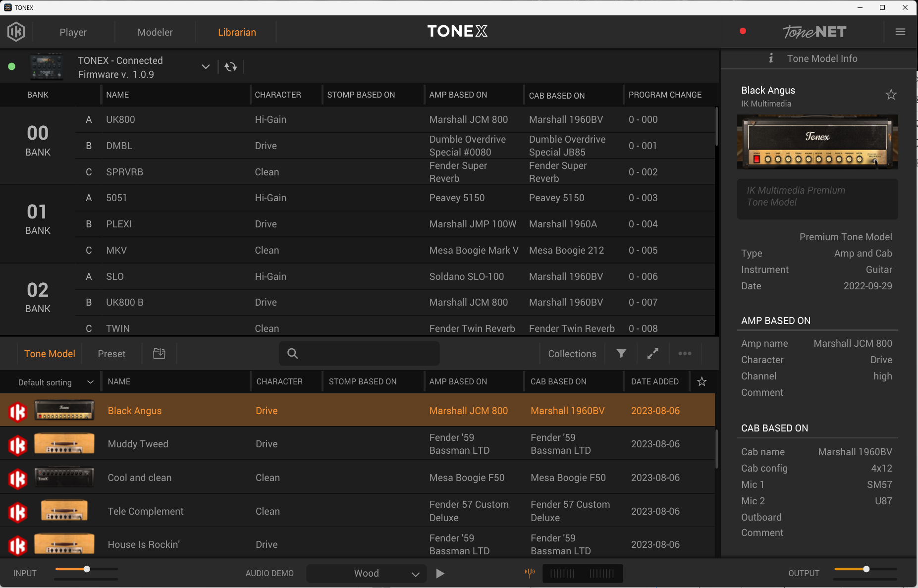Screen dimensions: 918x588
Task: Click the IK Multimedia logo icon
Action: 16,32
